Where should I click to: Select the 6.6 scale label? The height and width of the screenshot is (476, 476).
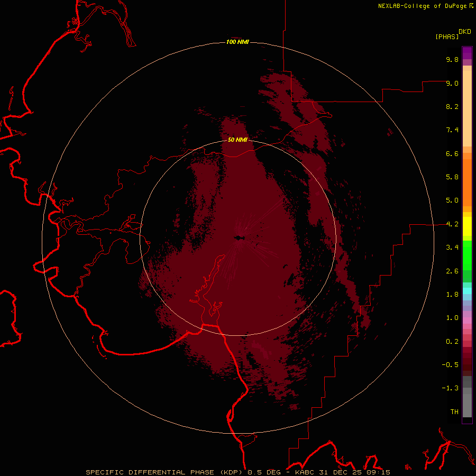[x=452, y=153]
